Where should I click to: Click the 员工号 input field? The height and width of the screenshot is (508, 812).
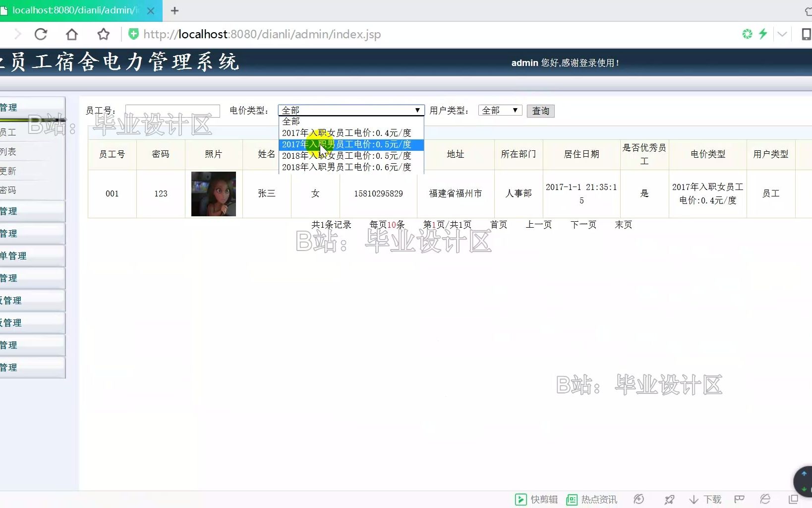(172, 110)
